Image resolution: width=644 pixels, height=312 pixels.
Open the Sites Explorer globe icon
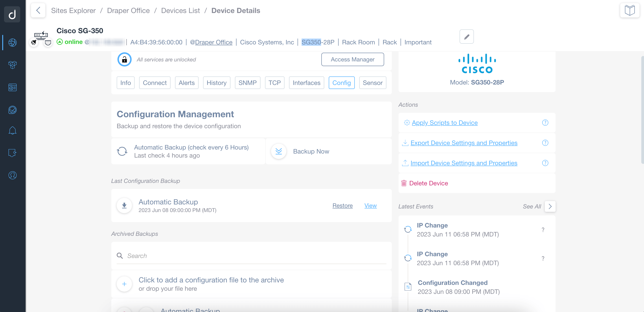[x=13, y=42]
